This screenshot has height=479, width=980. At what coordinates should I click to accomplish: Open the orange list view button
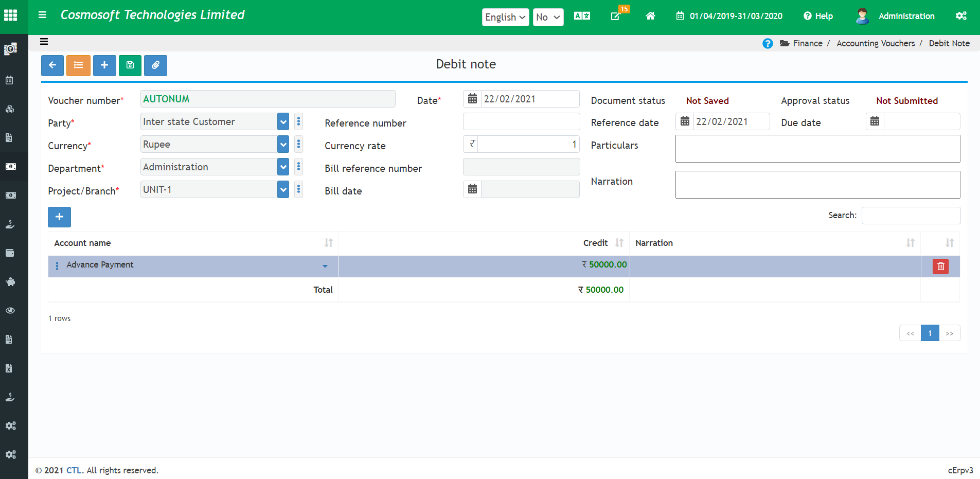click(78, 65)
